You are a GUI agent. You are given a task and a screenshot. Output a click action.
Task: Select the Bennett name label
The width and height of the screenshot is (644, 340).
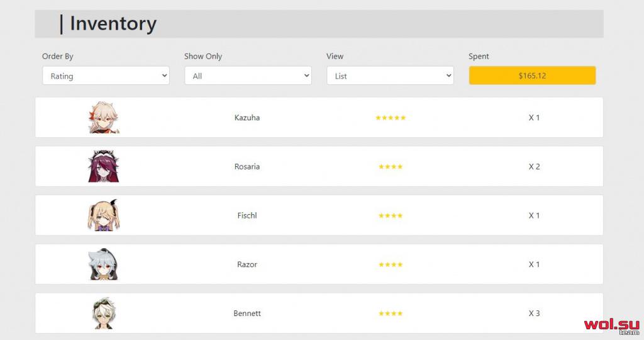pyautogui.click(x=247, y=314)
